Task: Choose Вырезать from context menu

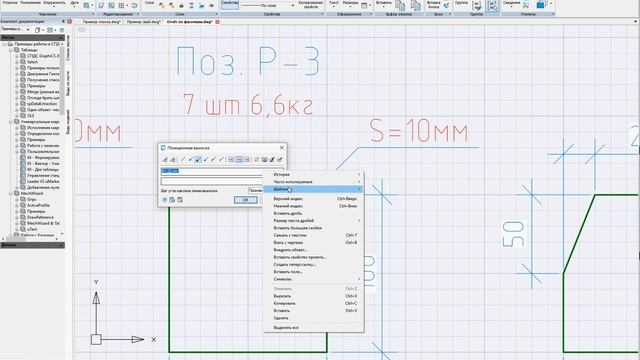Action: (313, 296)
